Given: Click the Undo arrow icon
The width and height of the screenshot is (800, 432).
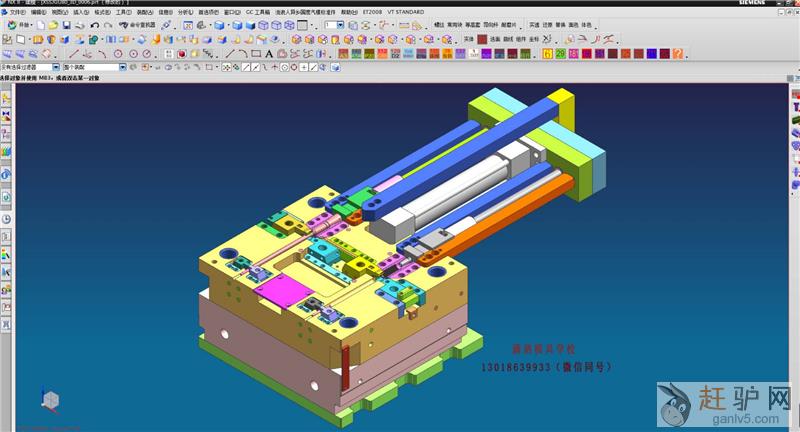Looking at the screenshot, I should [x=95, y=25].
